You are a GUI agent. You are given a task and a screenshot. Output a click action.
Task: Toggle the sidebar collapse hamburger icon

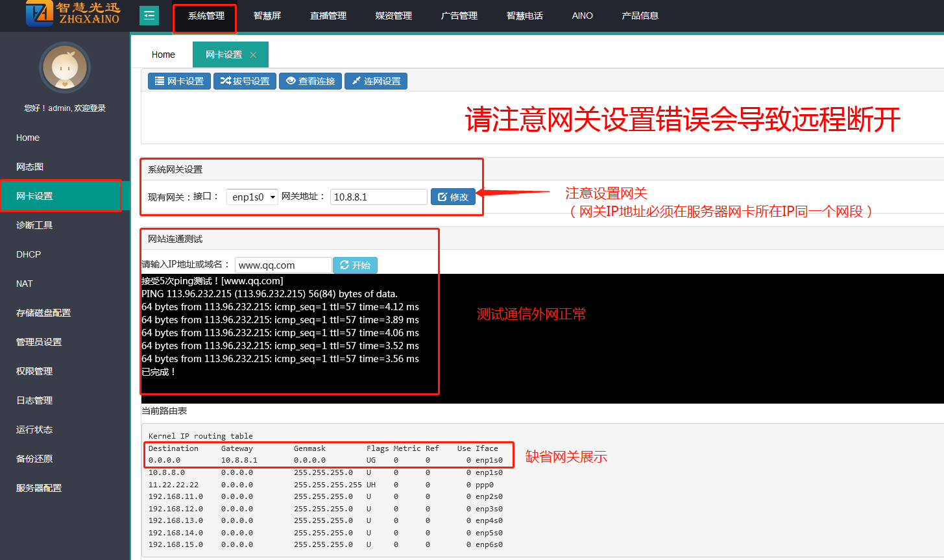click(149, 16)
